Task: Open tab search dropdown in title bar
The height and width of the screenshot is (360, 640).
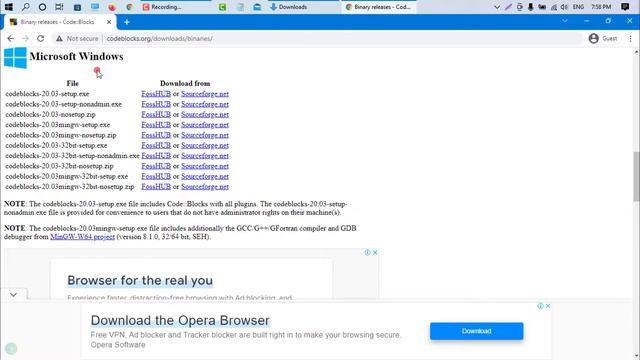Action: click(565, 21)
